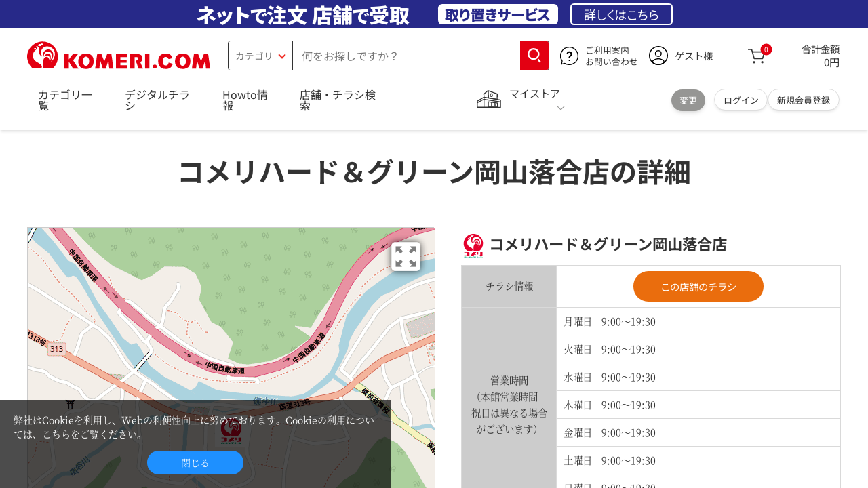868x488 pixels.
Task: Click the 変更 store button
Action: click(x=688, y=100)
